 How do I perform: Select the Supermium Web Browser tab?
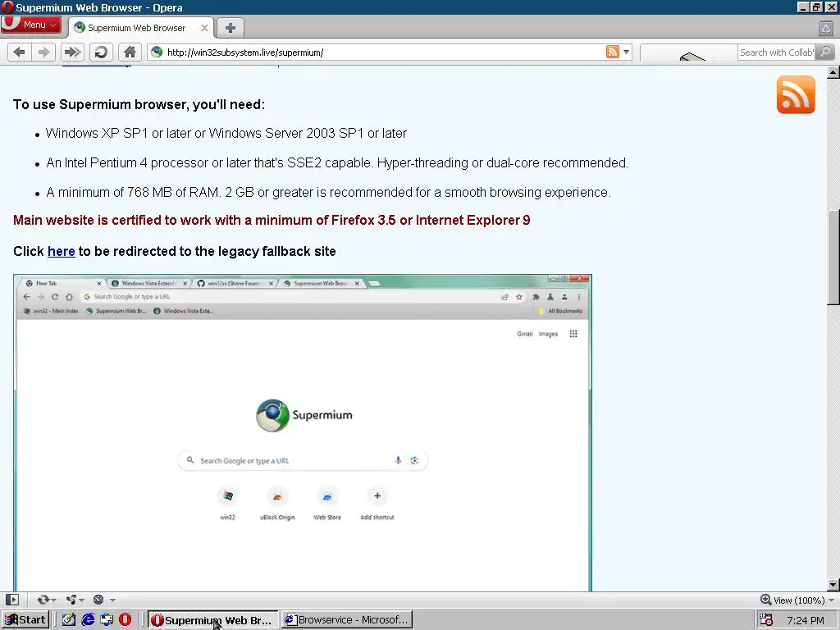coord(136,28)
